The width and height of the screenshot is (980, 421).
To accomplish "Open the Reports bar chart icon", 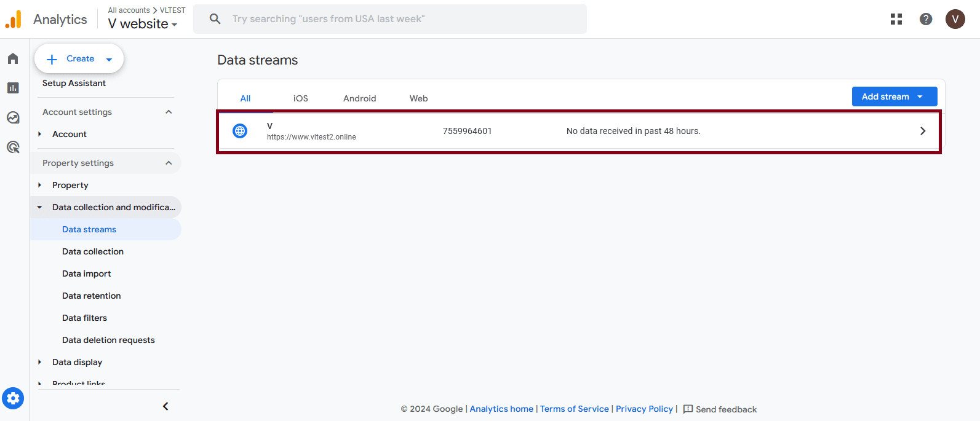I will 13,88.
